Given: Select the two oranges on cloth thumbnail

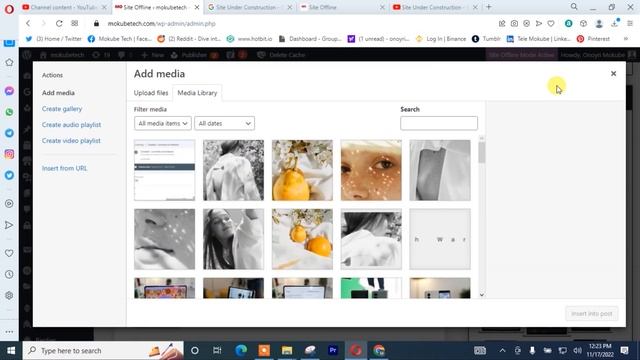Looking at the screenshot, I should point(302,239).
